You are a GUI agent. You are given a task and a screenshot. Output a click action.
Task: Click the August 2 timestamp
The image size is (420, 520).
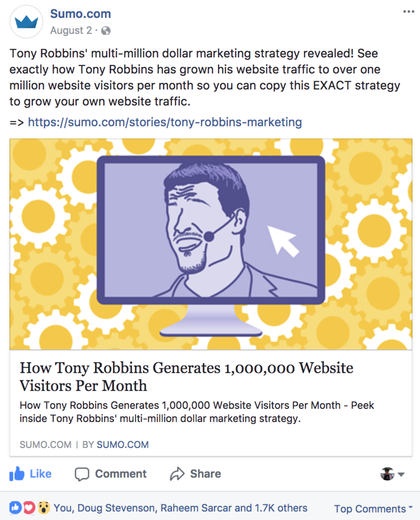(71, 30)
